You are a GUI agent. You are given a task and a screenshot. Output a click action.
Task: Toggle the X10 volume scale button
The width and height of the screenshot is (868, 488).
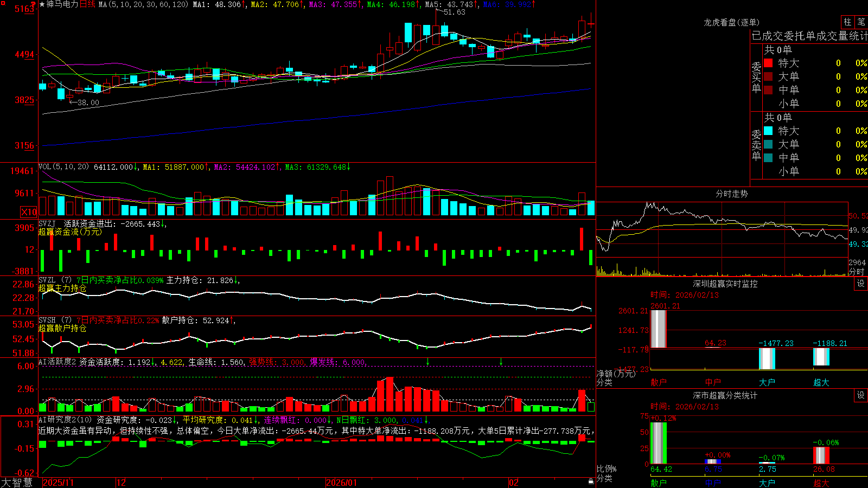29,212
